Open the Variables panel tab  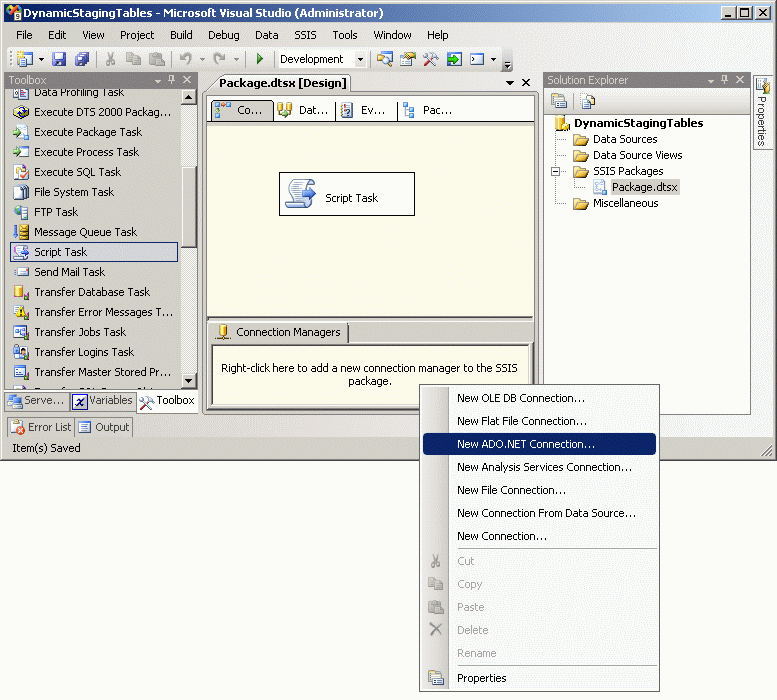click(x=103, y=401)
